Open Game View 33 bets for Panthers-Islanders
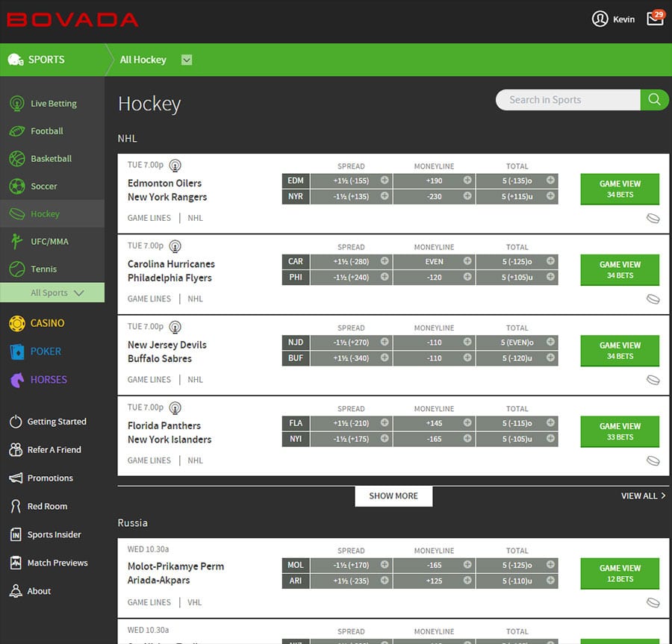This screenshot has height=644, width=672. (620, 431)
